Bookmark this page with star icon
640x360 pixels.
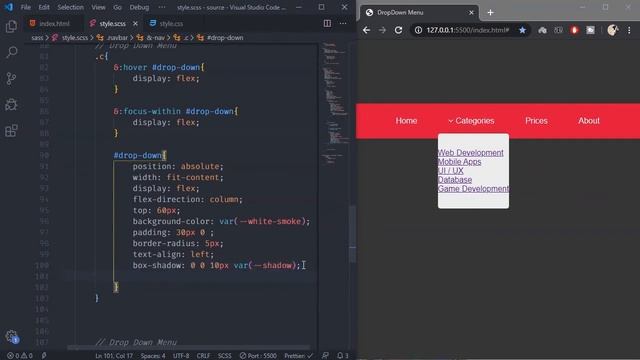522,30
